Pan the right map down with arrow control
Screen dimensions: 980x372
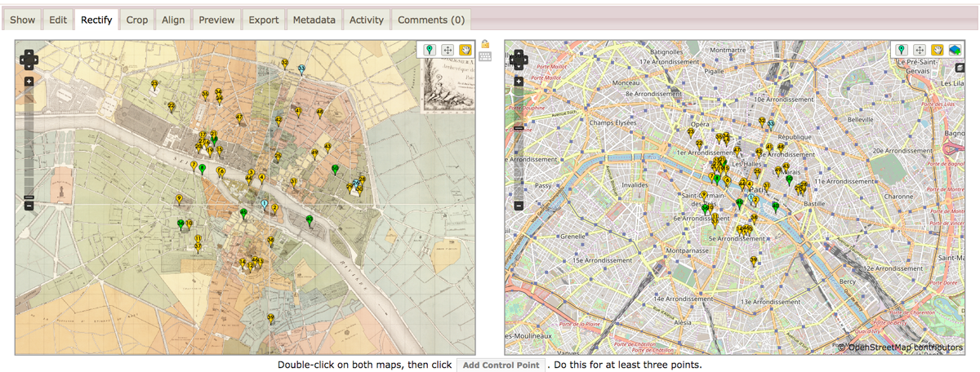click(x=519, y=64)
